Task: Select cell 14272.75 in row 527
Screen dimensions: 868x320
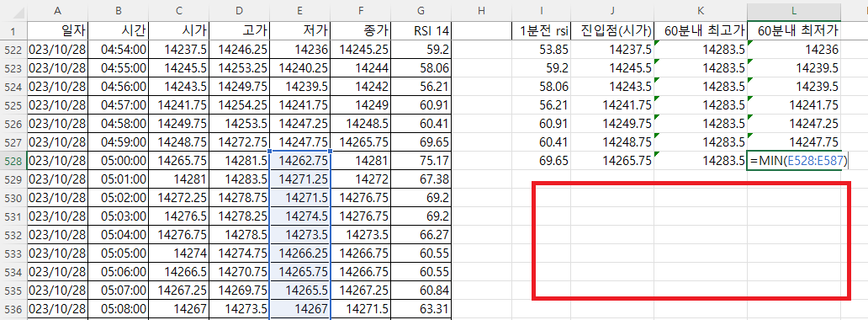Action: [x=240, y=142]
